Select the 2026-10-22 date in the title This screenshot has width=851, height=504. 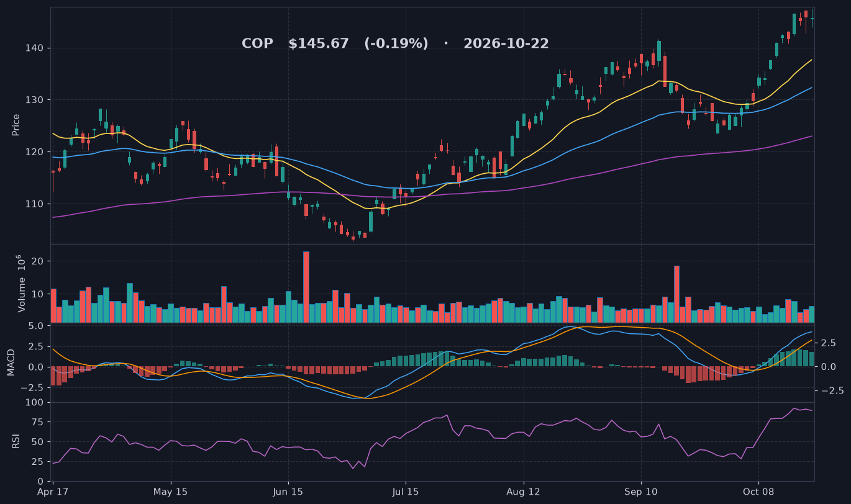click(x=506, y=44)
